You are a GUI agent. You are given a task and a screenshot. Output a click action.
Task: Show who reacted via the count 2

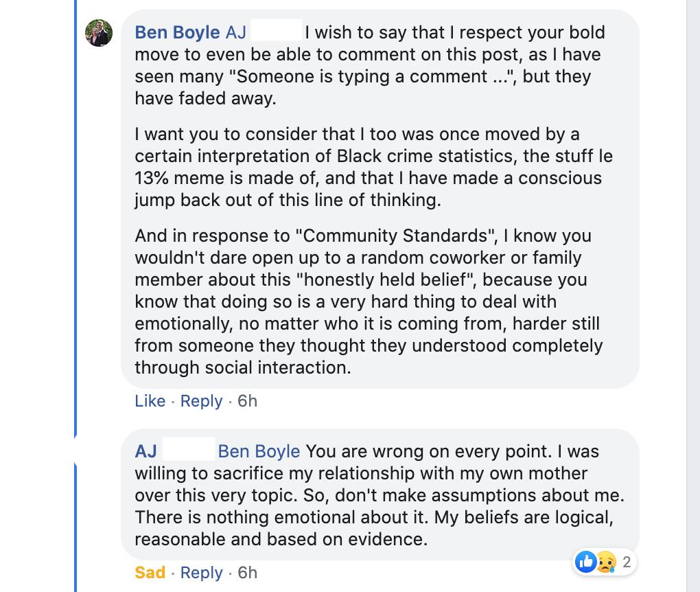pyautogui.click(x=627, y=562)
